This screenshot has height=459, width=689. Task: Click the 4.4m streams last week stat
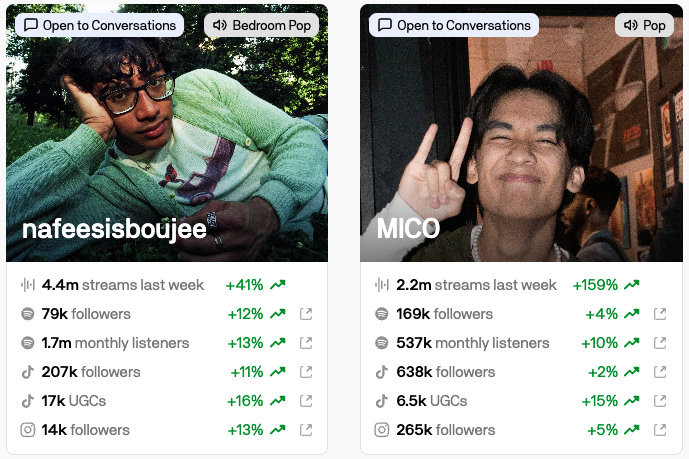123,285
